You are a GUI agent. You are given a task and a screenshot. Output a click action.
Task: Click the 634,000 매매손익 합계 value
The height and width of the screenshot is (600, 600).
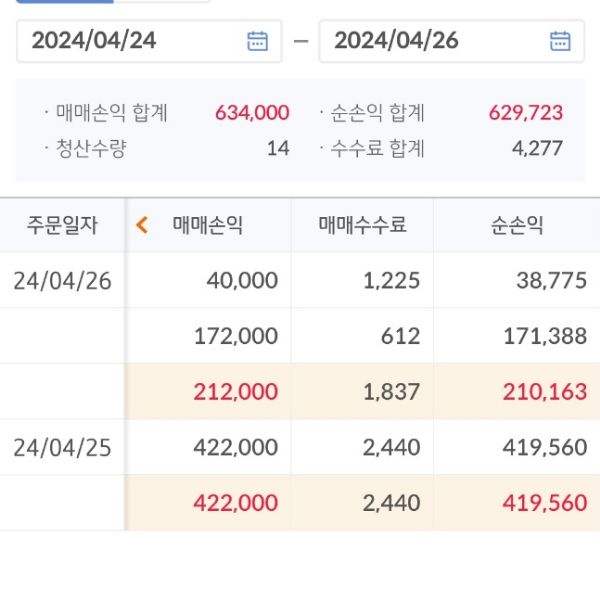point(252,113)
